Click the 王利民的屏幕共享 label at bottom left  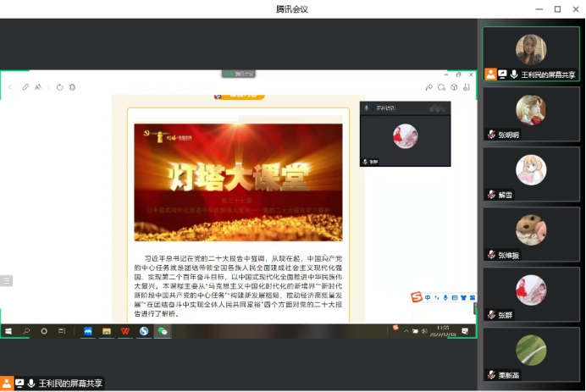point(69,384)
